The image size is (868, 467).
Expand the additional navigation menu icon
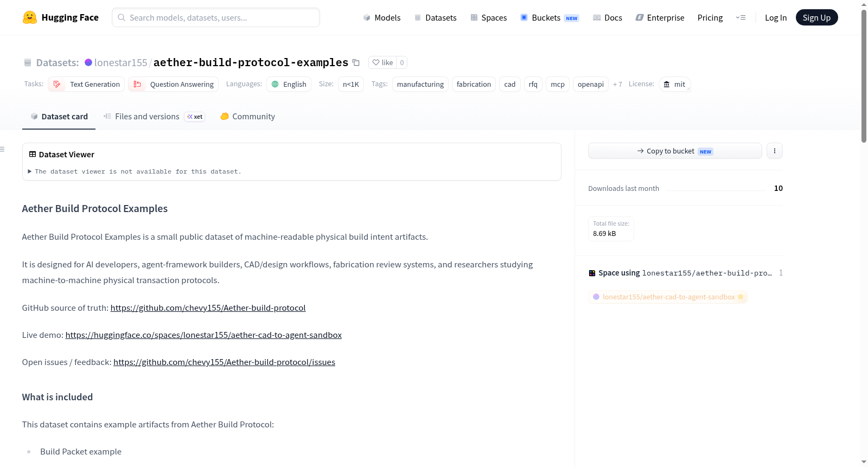coord(741,17)
